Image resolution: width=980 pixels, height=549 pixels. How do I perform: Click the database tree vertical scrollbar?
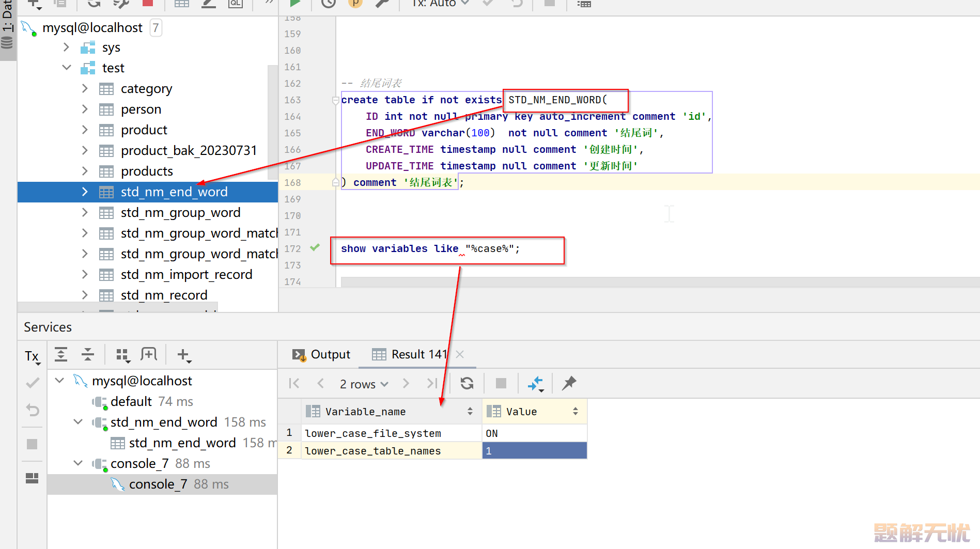(273, 122)
